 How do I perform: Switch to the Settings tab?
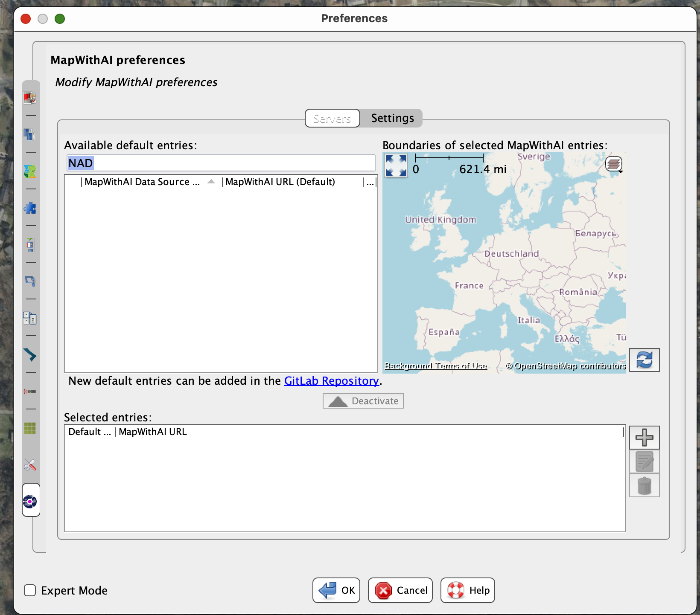point(392,118)
